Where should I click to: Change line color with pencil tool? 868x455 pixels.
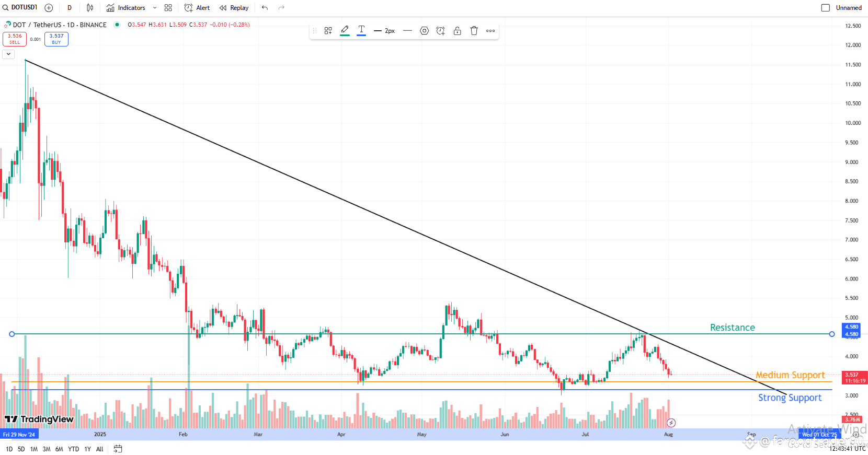pyautogui.click(x=345, y=30)
